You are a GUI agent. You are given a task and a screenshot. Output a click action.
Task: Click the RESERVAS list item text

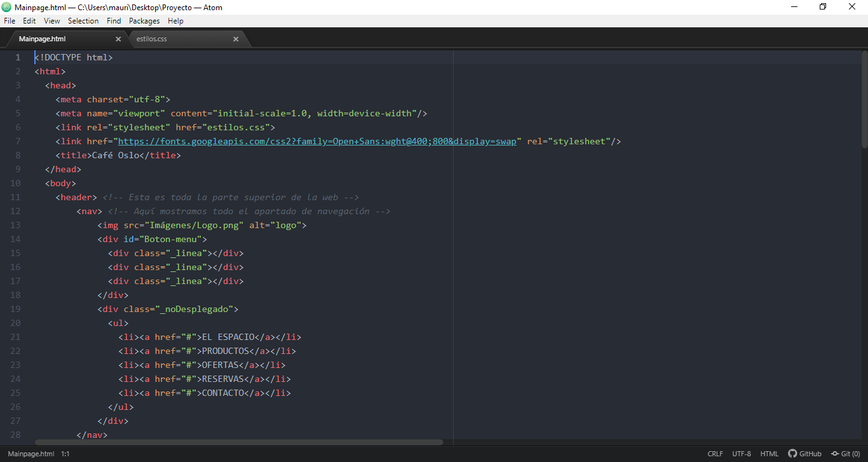pyautogui.click(x=223, y=379)
